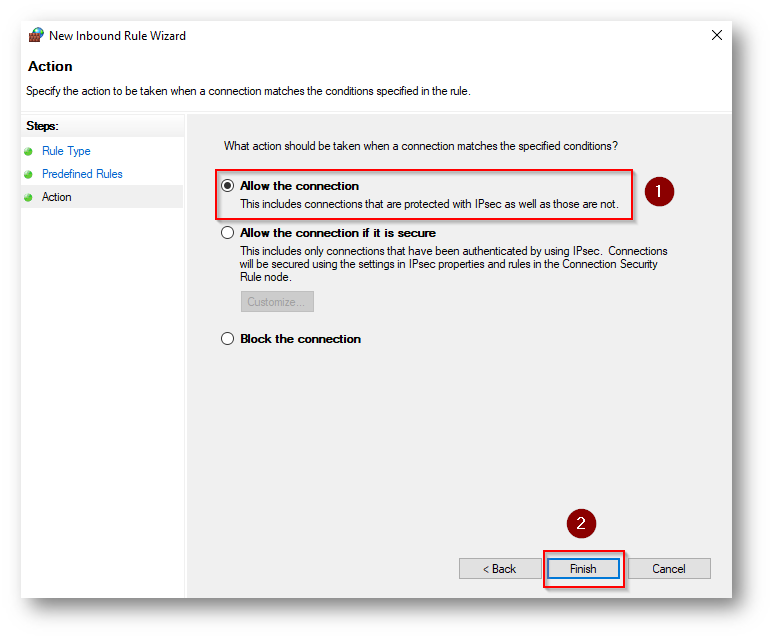
Task: Click the Block the connection label text
Action: click(x=300, y=339)
